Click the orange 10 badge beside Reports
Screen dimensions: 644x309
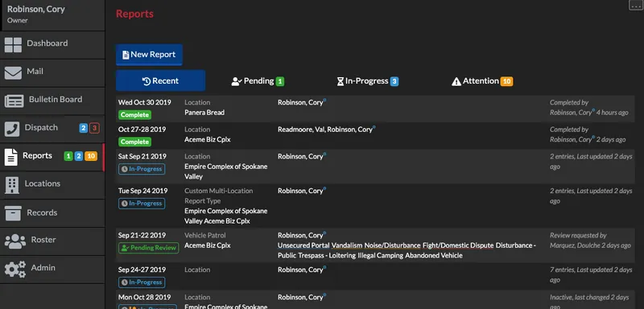(91, 156)
